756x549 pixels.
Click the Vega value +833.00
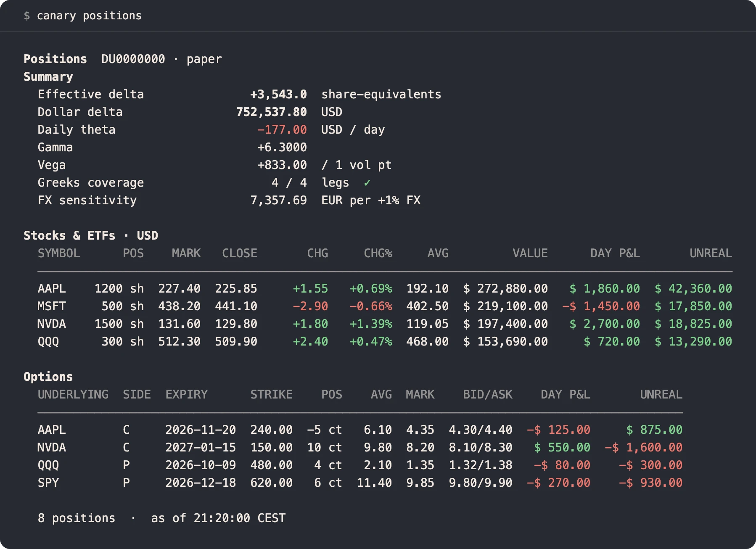(x=282, y=165)
